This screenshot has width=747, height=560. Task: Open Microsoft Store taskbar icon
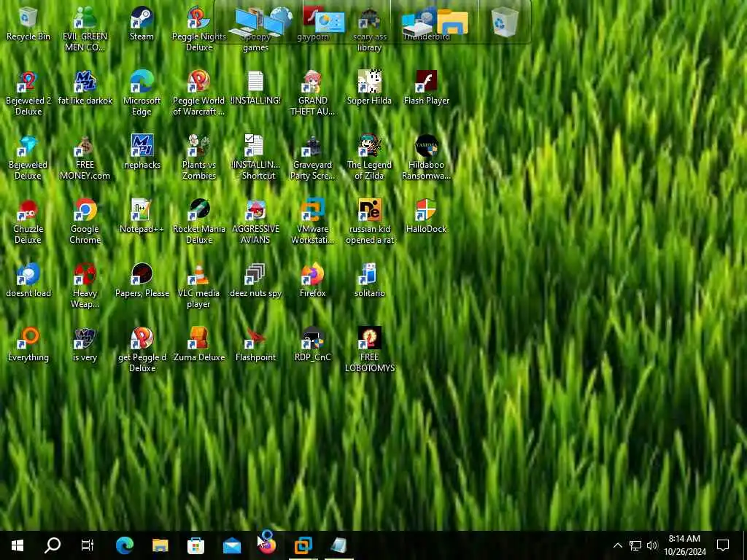tap(196, 545)
